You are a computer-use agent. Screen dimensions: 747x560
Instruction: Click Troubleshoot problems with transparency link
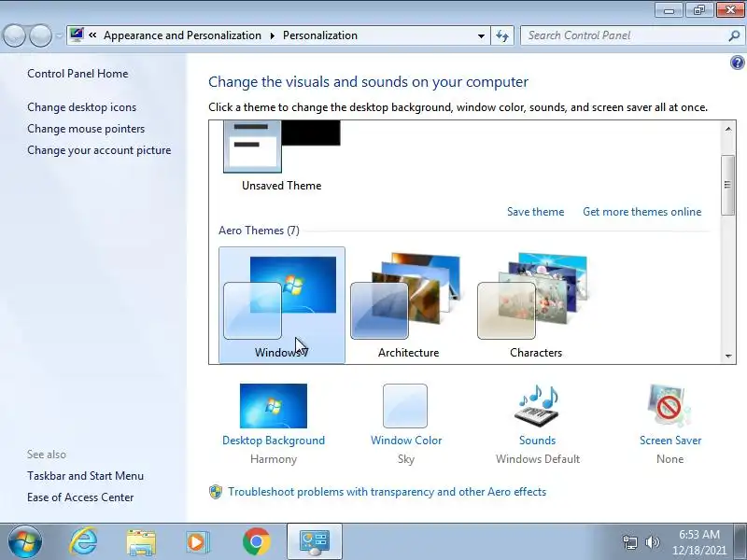[387, 492]
